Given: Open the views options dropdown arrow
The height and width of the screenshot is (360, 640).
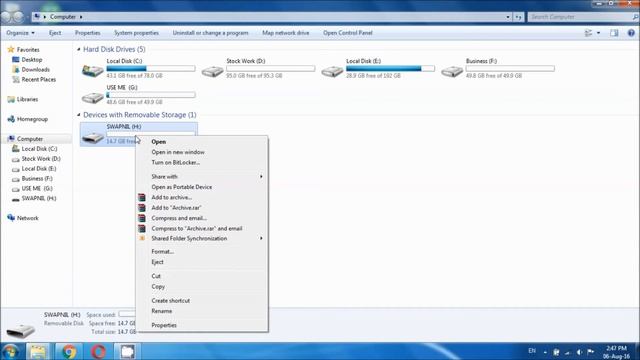Looking at the screenshot, I should (x=598, y=33).
